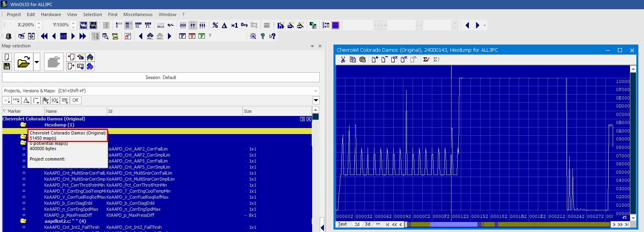Switch to the 2d view tab
Viewport: 644px width, 232px height.
click(x=357, y=224)
